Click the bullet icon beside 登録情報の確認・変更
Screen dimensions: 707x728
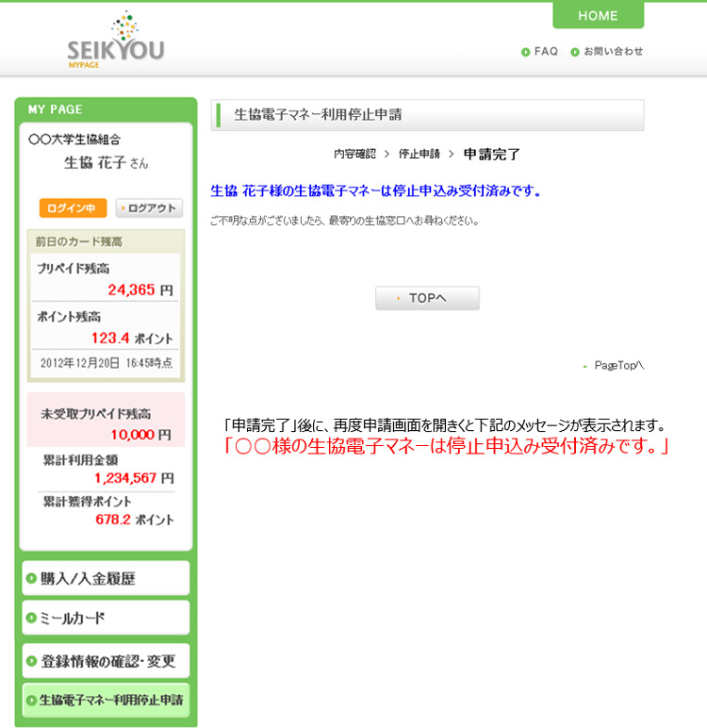(31, 661)
